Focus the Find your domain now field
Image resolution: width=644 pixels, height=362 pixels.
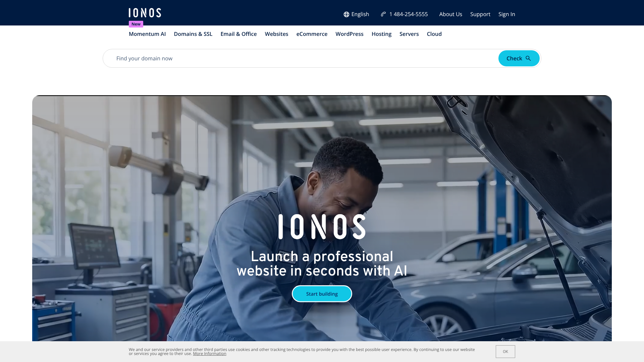click(x=300, y=58)
